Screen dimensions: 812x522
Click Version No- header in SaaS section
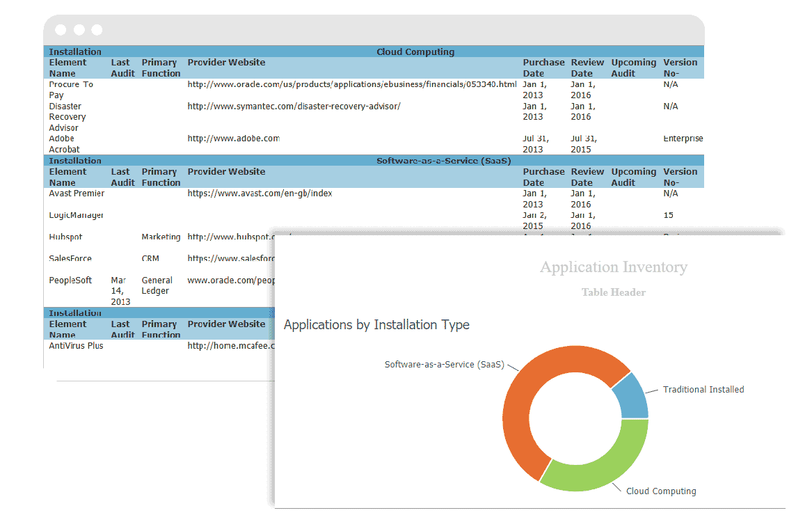point(680,177)
